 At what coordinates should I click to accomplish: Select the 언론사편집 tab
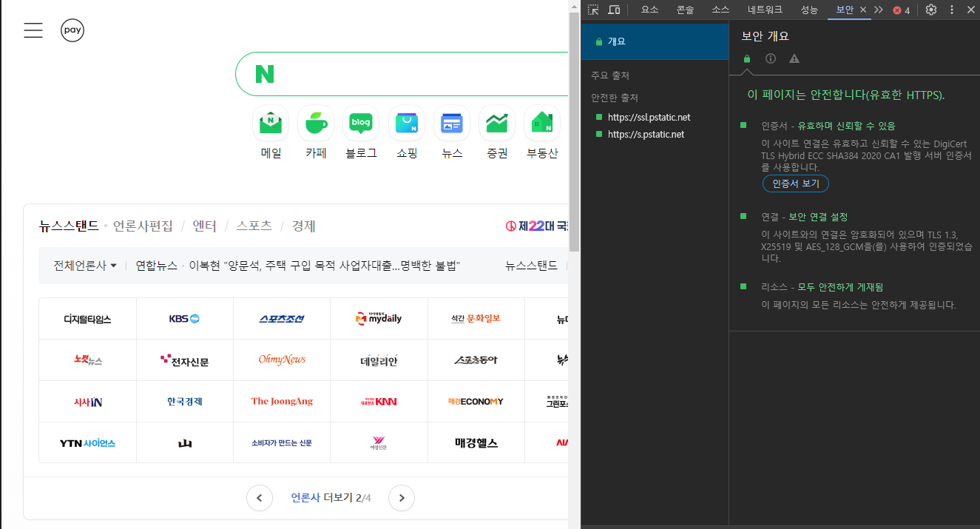click(x=143, y=226)
